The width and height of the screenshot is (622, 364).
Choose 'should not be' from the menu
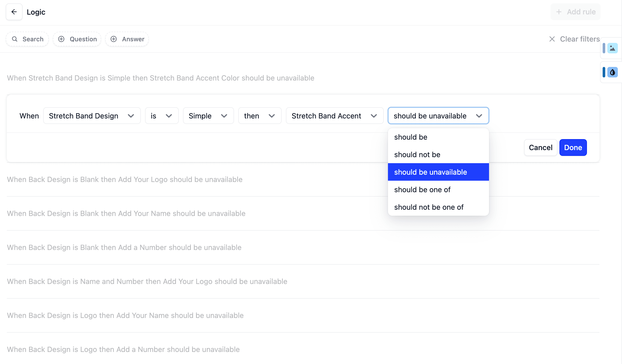click(x=417, y=155)
